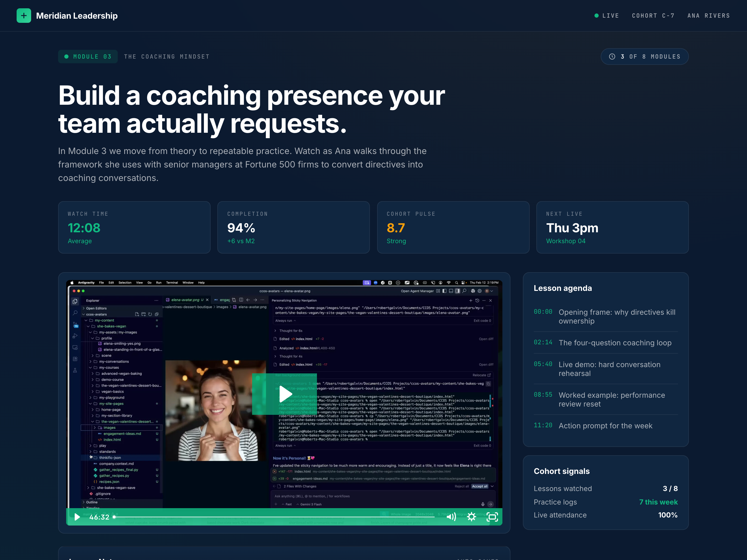The height and width of the screenshot is (560, 747).
Task: Enter fullscreen with the video expand icon
Action: (492, 517)
